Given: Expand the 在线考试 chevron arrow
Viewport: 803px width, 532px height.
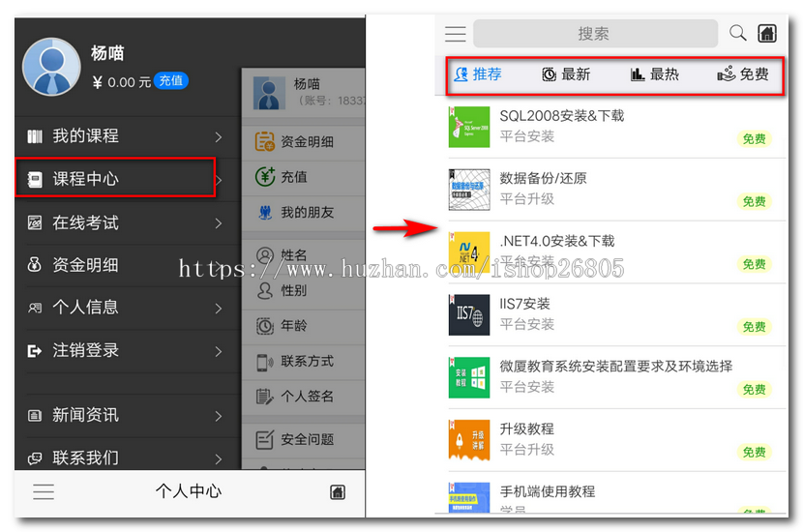Looking at the screenshot, I should [219, 223].
